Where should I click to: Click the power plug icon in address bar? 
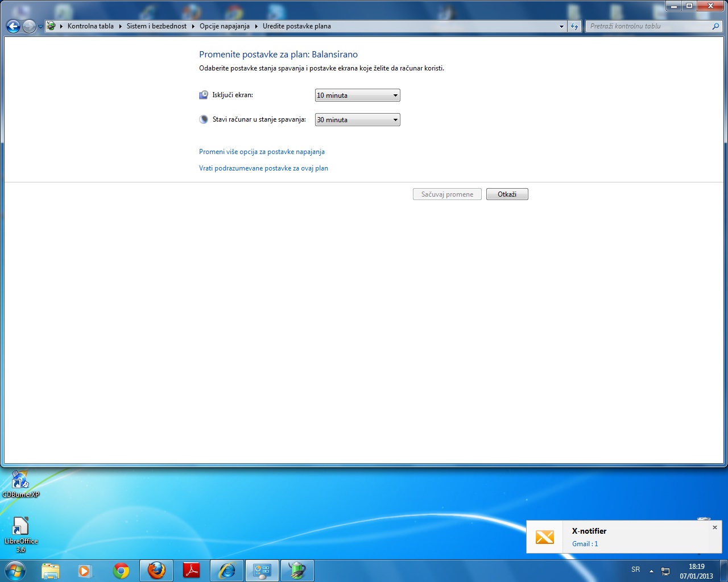(x=51, y=26)
